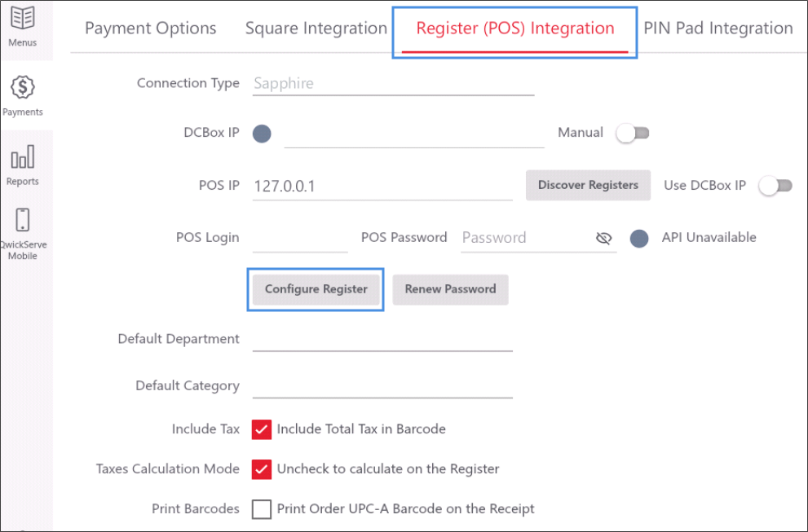Show the POS password with the eye icon
The image size is (808, 532).
click(603, 238)
